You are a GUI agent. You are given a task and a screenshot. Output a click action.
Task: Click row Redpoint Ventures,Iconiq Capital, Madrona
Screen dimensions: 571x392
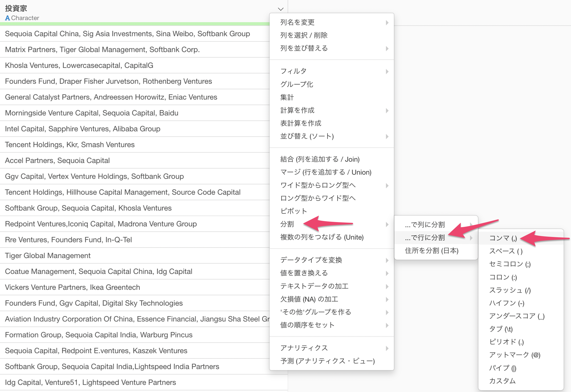(135, 224)
